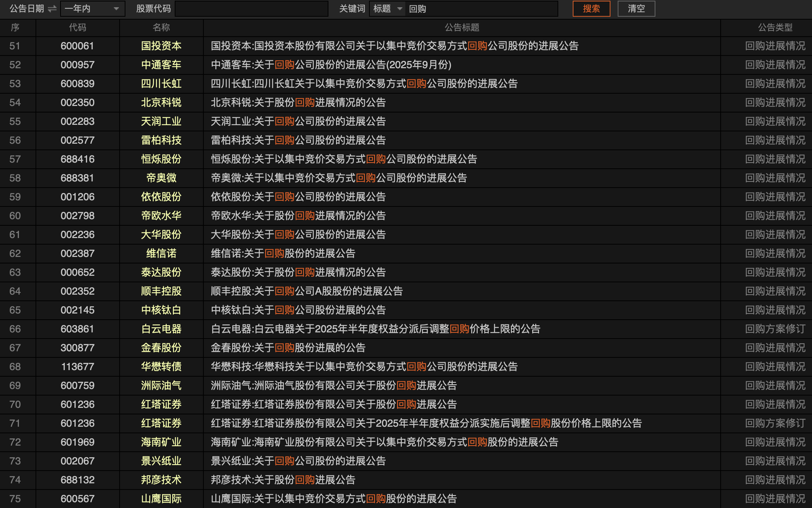Click stock code 688416 in row 57

[78, 159]
